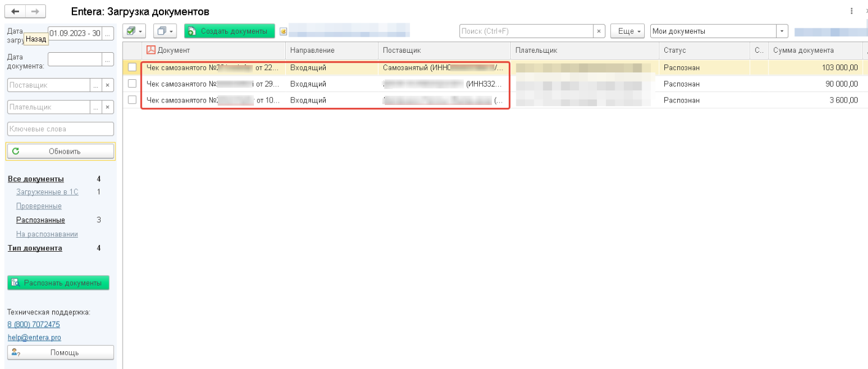Select the На распознавании filter
Viewport: 868px width, 369px height.
point(47,234)
